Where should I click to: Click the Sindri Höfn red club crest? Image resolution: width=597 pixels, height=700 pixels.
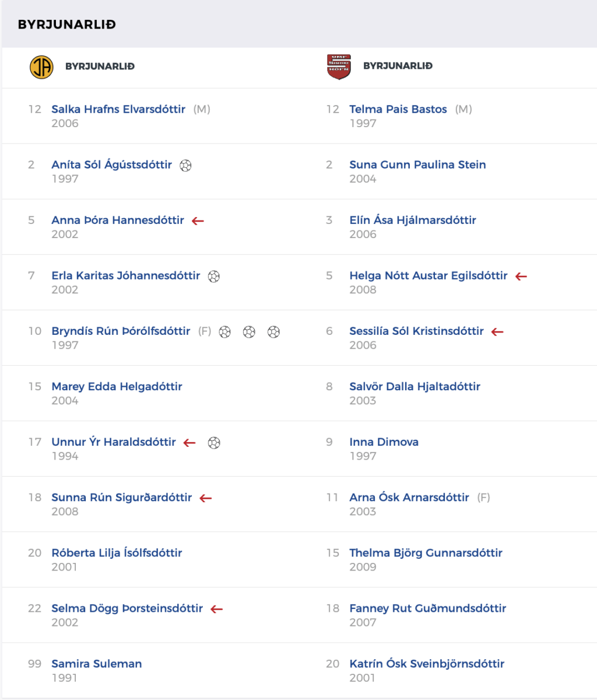pyautogui.click(x=339, y=66)
